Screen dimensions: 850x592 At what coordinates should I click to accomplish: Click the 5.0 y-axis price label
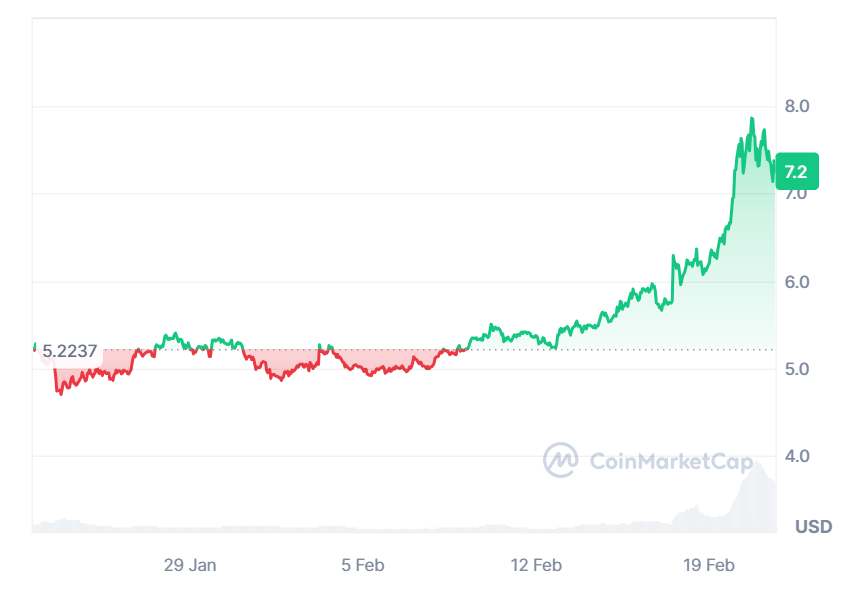click(x=797, y=369)
